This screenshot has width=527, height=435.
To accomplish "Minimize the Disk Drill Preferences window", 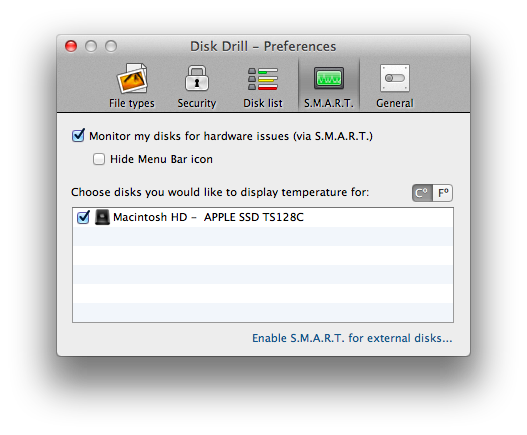I will [91, 46].
